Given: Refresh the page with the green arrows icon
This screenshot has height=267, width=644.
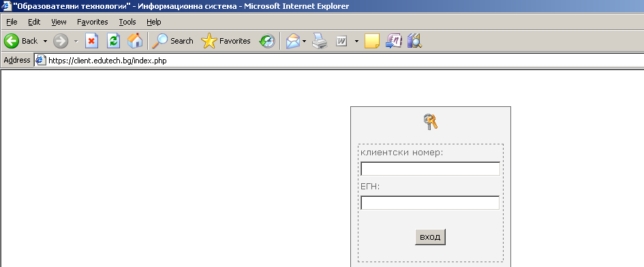Looking at the screenshot, I should click(113, 41).
